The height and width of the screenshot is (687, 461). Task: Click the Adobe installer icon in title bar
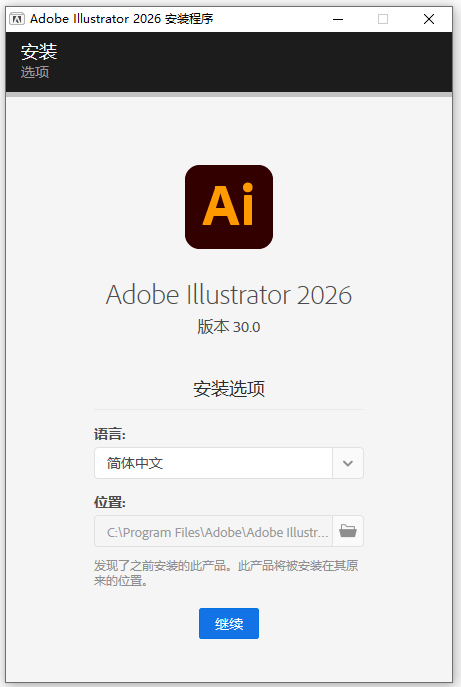point(17,19)
